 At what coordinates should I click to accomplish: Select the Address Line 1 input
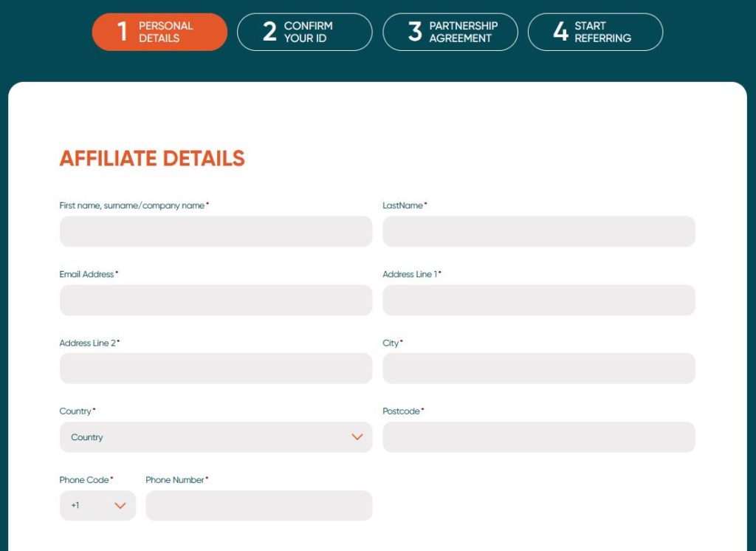pos(539,300)
